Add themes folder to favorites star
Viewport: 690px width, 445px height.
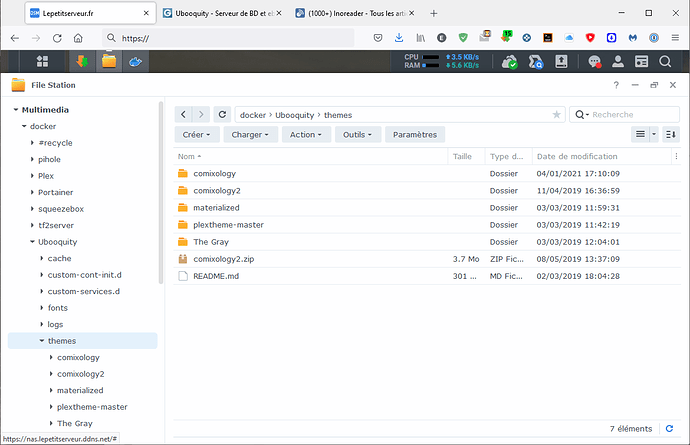click(x=556, y=115)
